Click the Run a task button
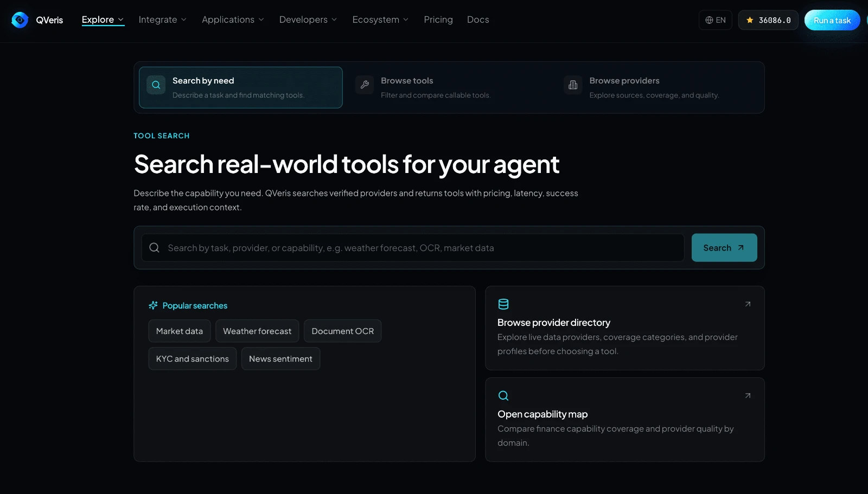 [832, 20]
